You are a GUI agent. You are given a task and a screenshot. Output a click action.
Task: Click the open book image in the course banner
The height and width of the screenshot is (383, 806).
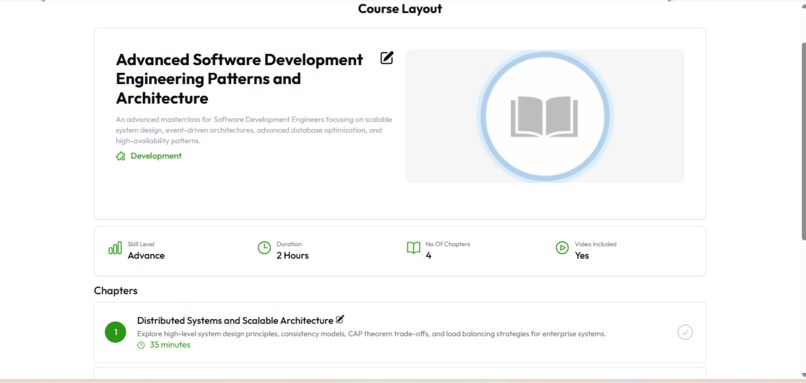point(544,117)
